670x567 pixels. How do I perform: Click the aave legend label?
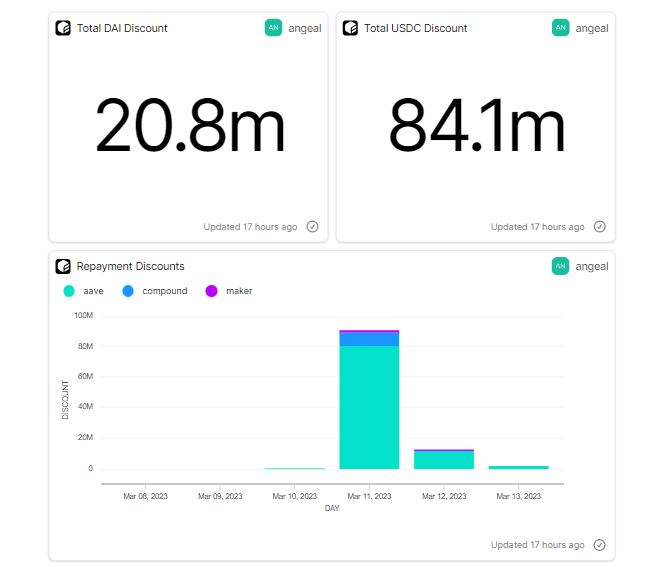pyautogui.click(x=94, y=291)
